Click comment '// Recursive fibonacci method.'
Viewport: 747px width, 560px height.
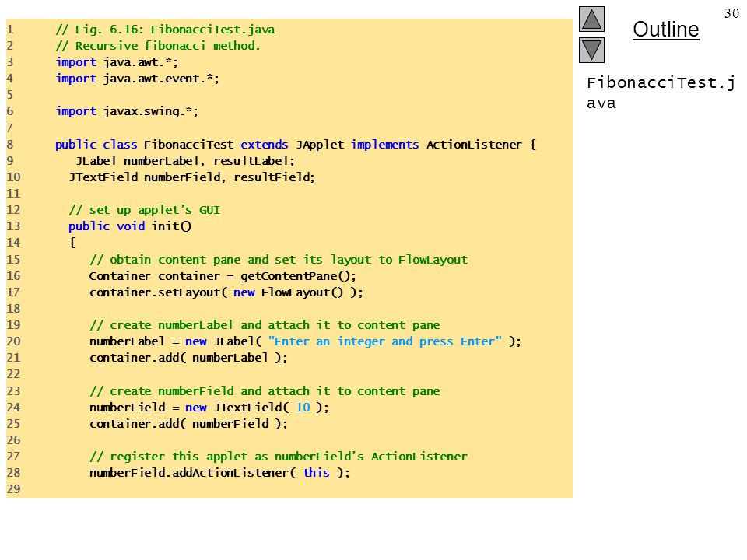click(158, 46)
